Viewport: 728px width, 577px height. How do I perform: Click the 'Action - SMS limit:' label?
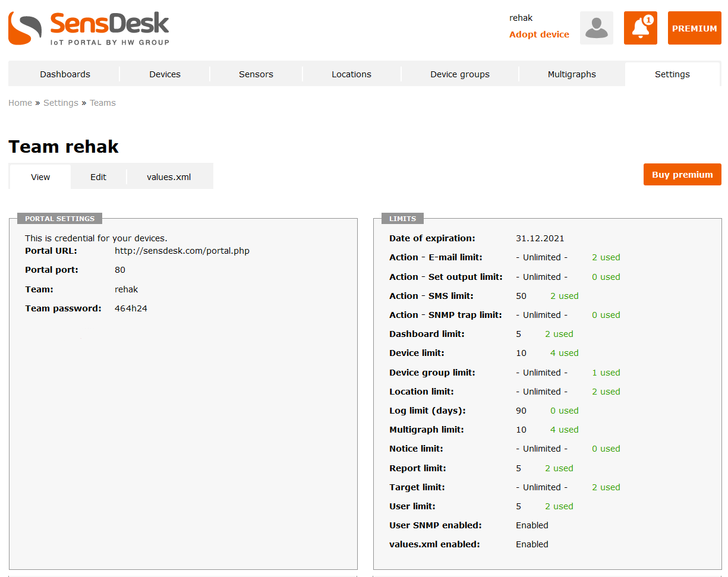[x=431, y=296]
